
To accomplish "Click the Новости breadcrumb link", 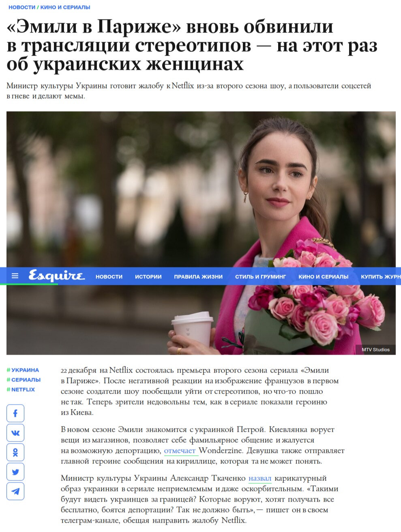I will pyautogui.click(x=22, y=7).
